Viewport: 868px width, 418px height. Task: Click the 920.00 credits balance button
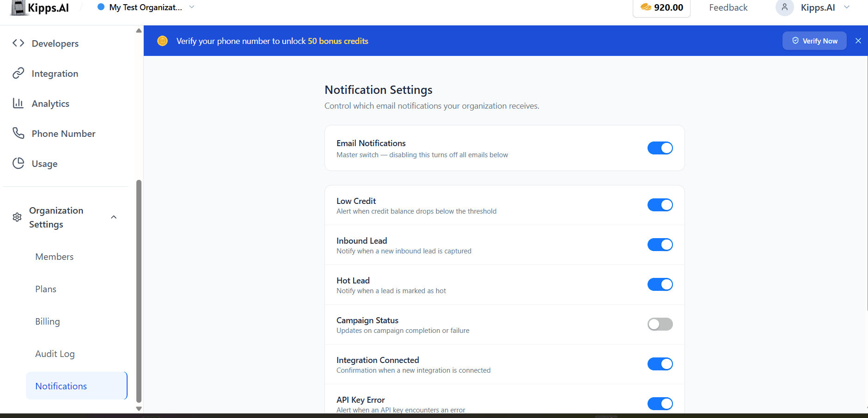(661, 7)
